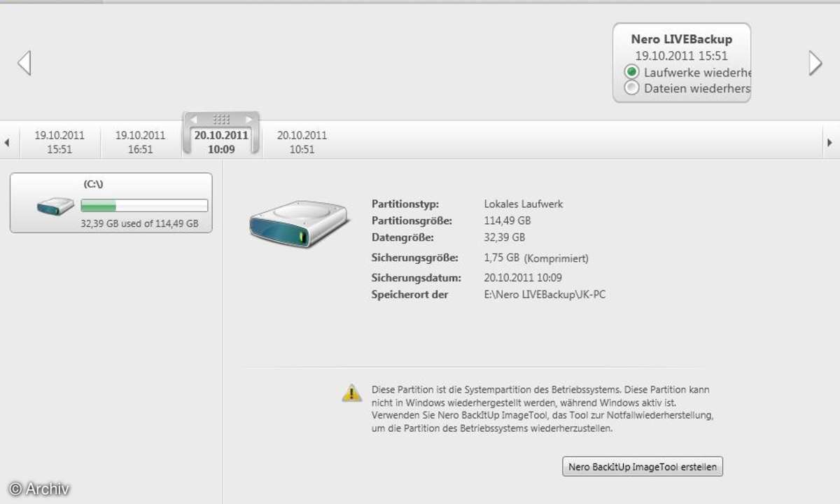This screenshot has width=840, height=504.
Task: Select the "Dateien wiederhers…" radio button
Action: (x=632, y=88)
